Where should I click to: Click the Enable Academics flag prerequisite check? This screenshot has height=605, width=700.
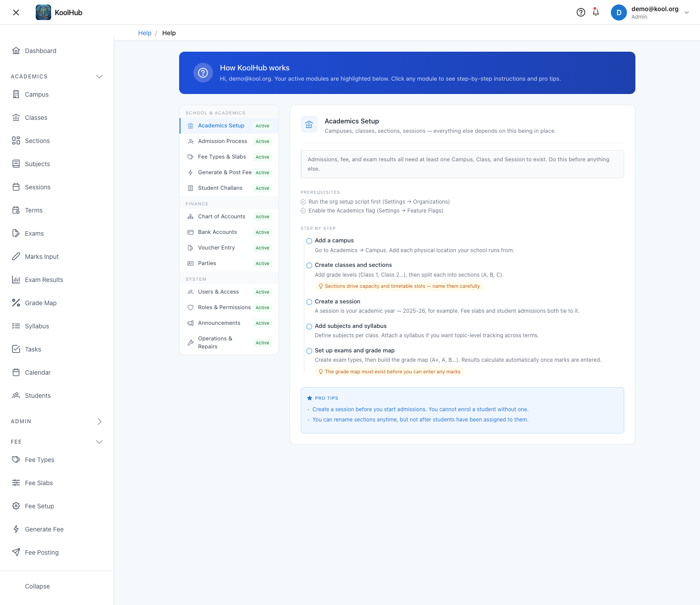pos(303,211)
